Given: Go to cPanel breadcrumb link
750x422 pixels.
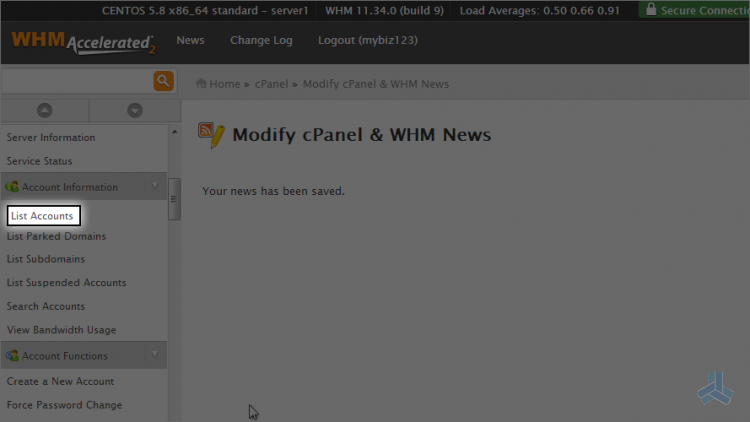Looking at the screenshot, I should point(271,84).
